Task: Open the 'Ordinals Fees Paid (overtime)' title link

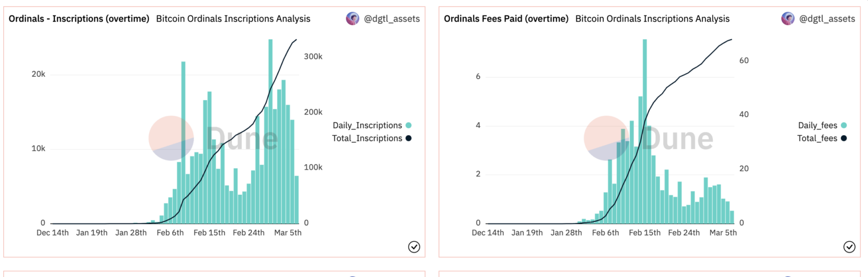Action: point(506,19)
